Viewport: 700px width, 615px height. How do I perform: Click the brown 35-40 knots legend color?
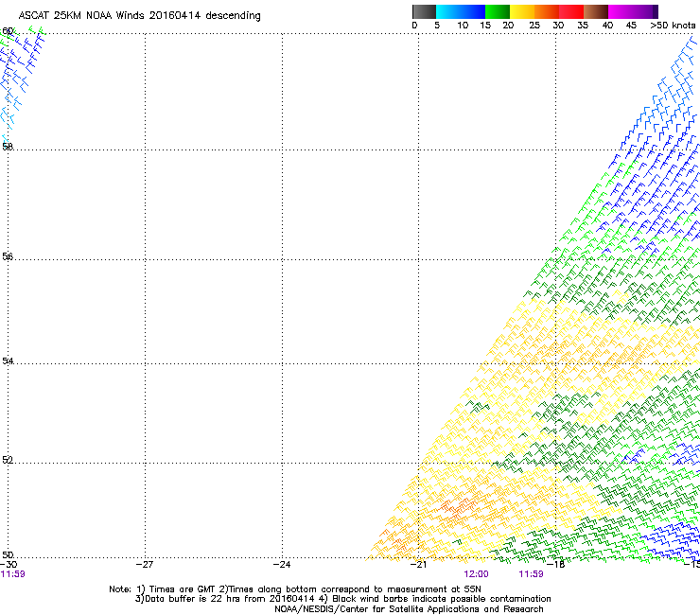[596, 11]
